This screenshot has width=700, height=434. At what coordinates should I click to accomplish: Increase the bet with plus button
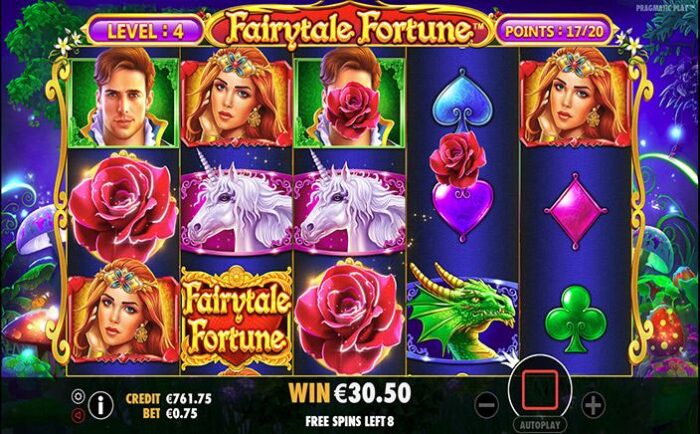(x=593, y=405)
